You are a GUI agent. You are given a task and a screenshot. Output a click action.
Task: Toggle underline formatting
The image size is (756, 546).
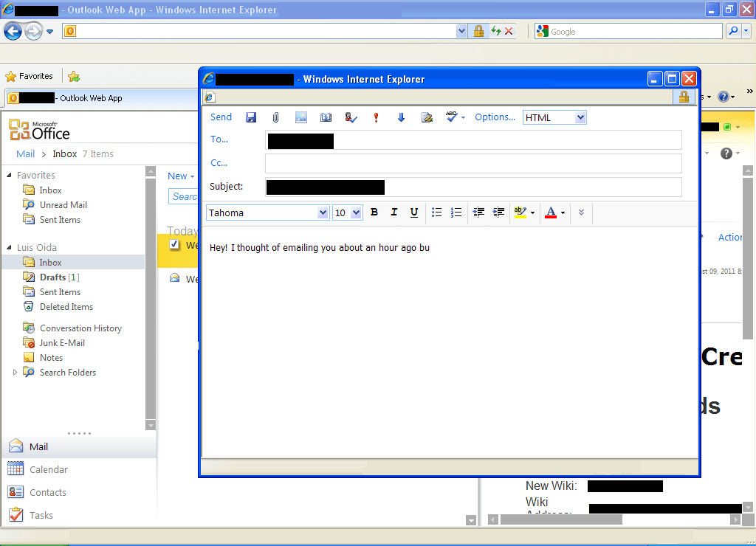413,212
